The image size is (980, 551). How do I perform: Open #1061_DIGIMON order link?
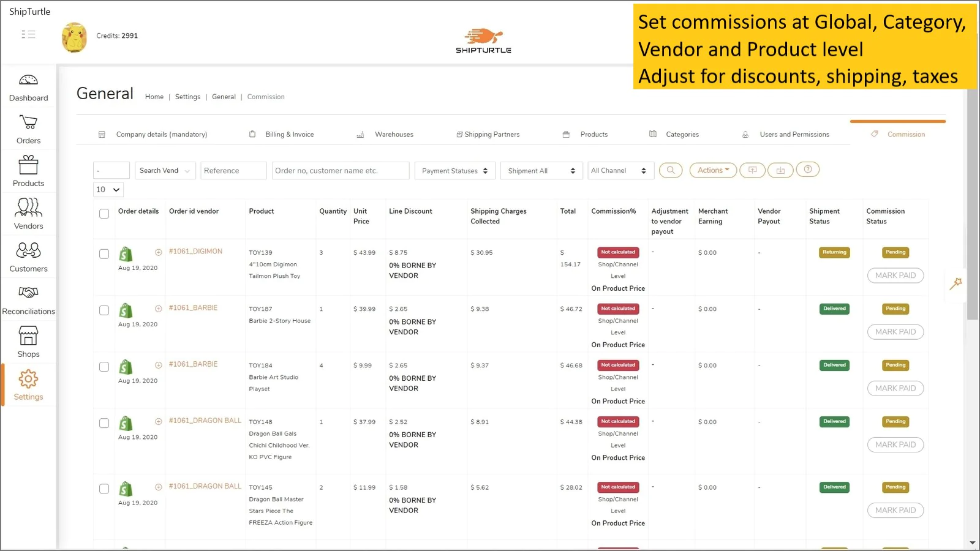point(195,252)
